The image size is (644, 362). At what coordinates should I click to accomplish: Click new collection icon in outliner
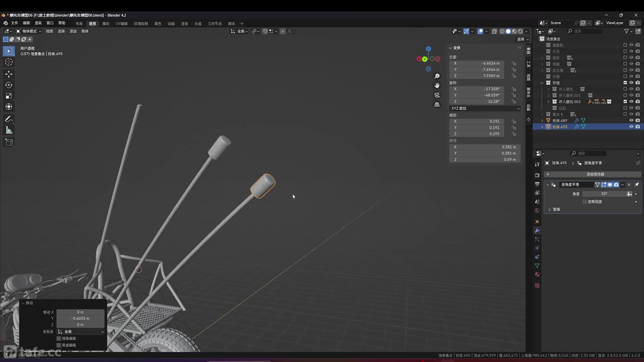pyautogui.click(x=638, y=31)
